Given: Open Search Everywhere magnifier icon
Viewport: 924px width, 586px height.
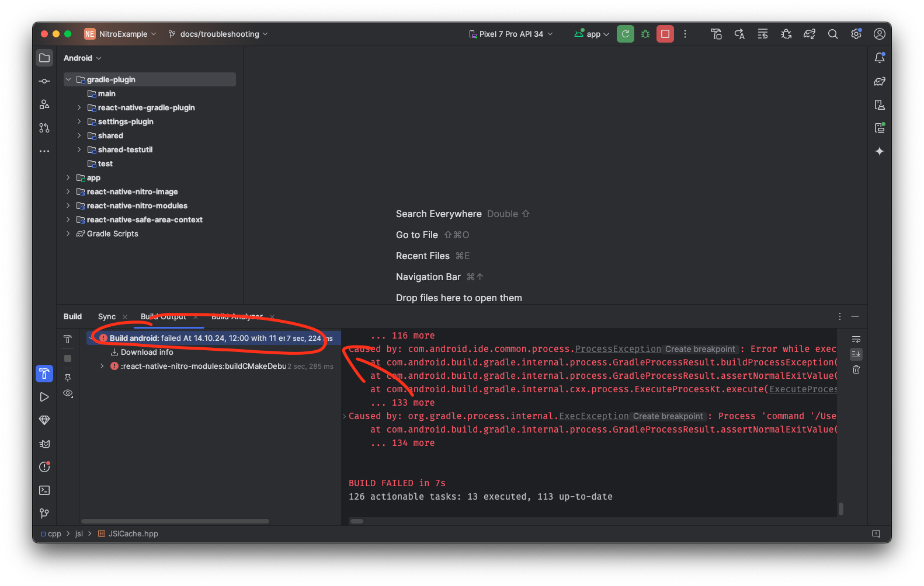Looking at the screenshot, I should [833, 34].
